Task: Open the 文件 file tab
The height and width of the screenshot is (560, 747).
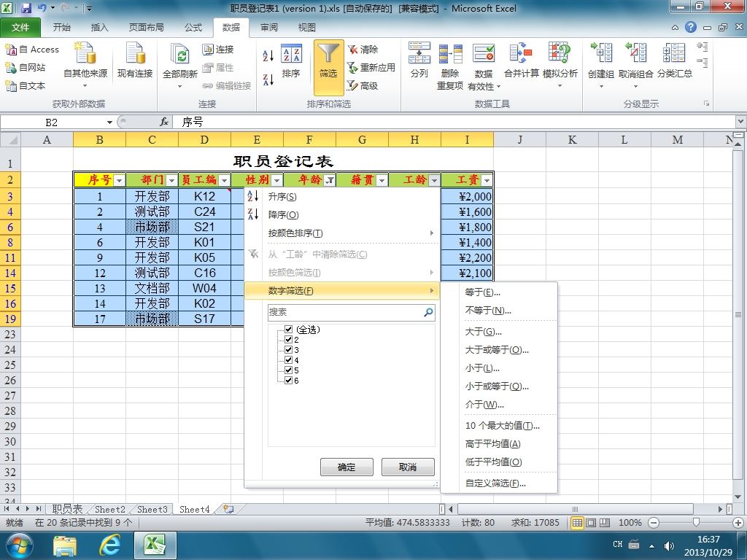Action: coord(20,28)
